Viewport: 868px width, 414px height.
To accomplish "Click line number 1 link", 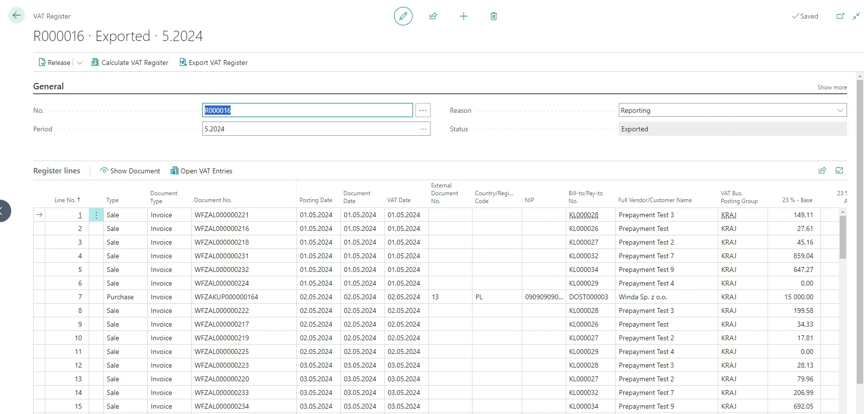I will [x=80, y=215].
